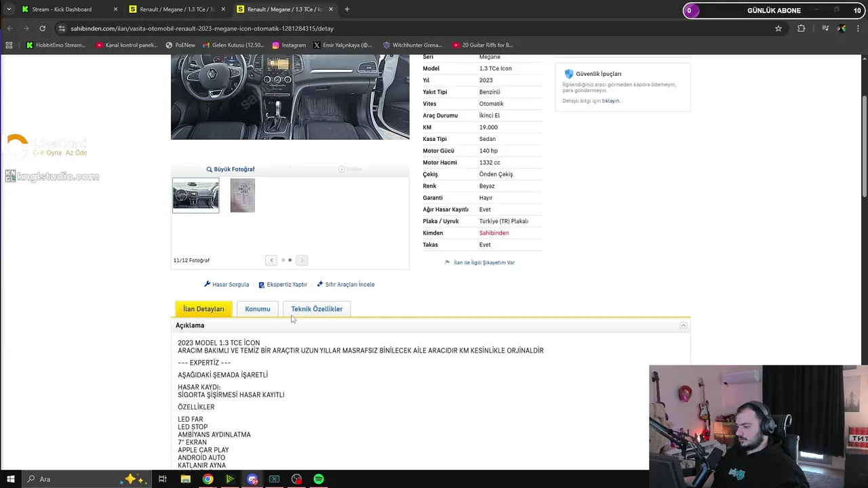The image size is (868, 488).
Task: Click the main car interior photo
Action: 290,97
